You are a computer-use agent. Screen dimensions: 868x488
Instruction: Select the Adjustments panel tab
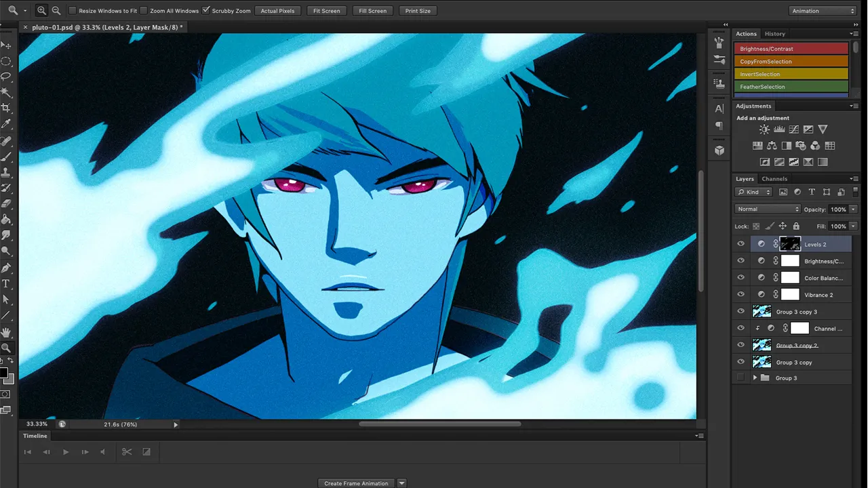pyautogui.click(x=753, y=106)
